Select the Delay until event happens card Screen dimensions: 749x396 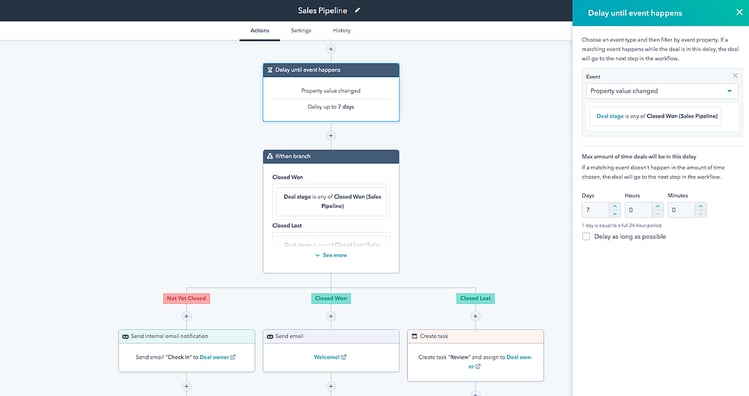pyautogui.click(x=331, y=93)
